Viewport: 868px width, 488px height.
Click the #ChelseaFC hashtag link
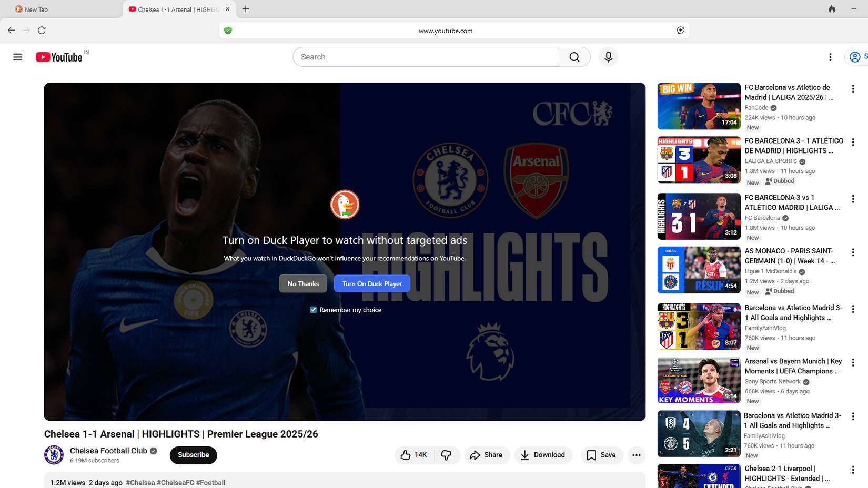pyautogui.click(x=175, y=482)
